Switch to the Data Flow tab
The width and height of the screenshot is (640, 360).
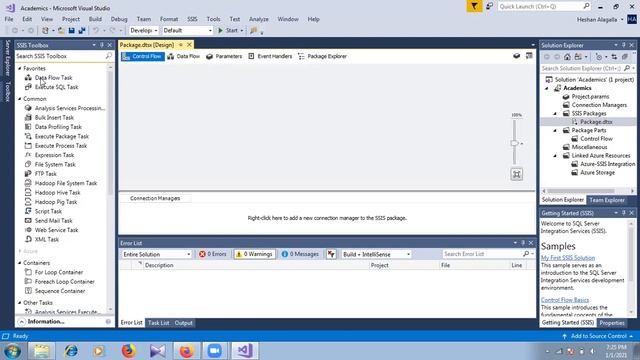pyautogui.click(x=184, y=56)
